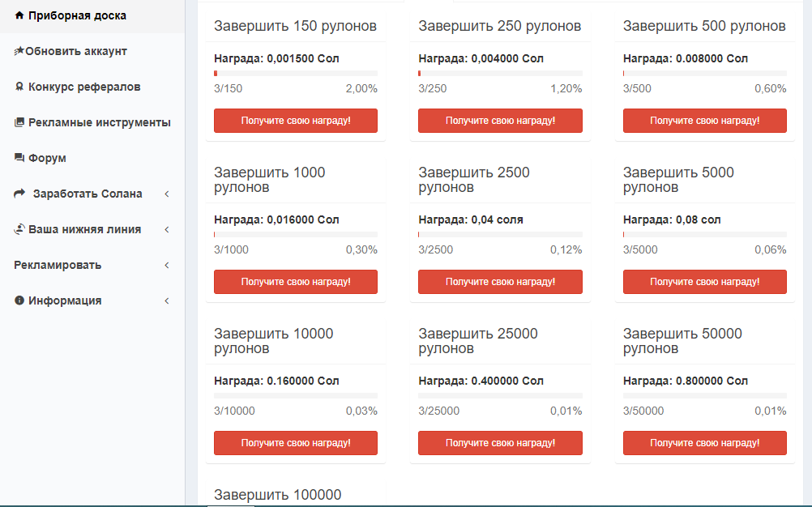Click reward text 0,04 соля
Viewport: 812px width, 507px height.
[497, 219]
